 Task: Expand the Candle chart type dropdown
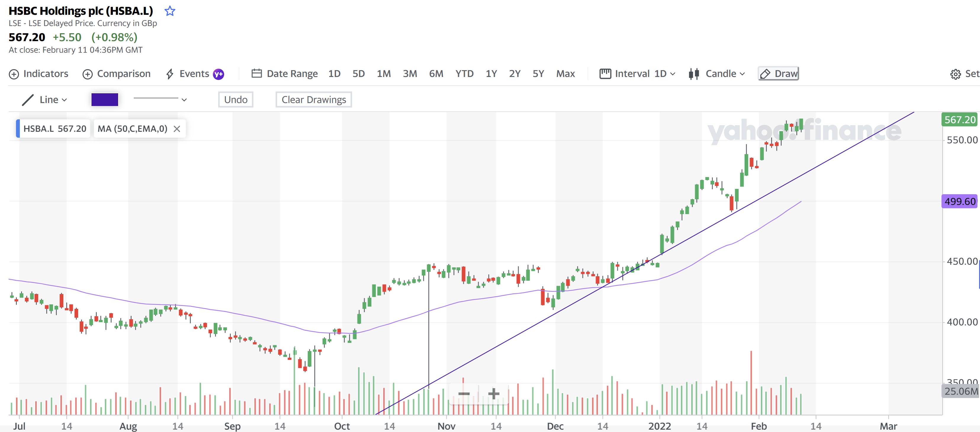point(742,74)
